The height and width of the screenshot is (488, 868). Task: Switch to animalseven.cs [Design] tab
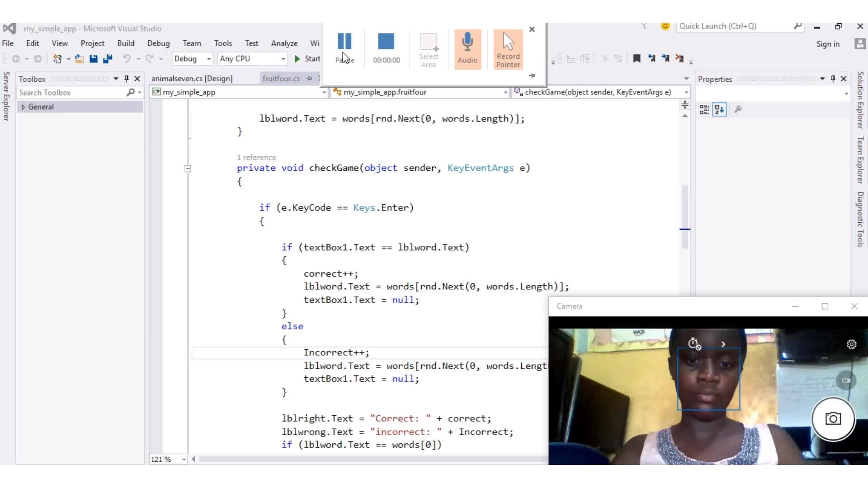(x=192, y=79)
